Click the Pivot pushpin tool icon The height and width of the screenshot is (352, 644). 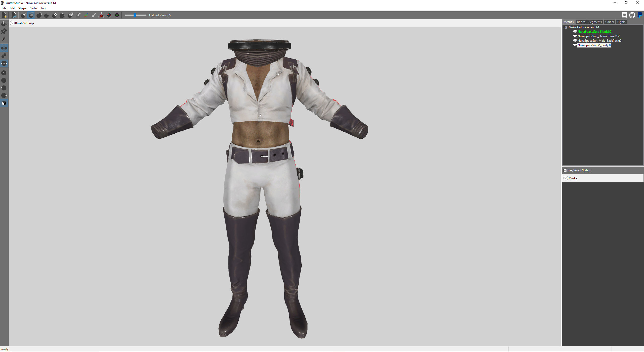pyautogui.click(x=4, y=31)
